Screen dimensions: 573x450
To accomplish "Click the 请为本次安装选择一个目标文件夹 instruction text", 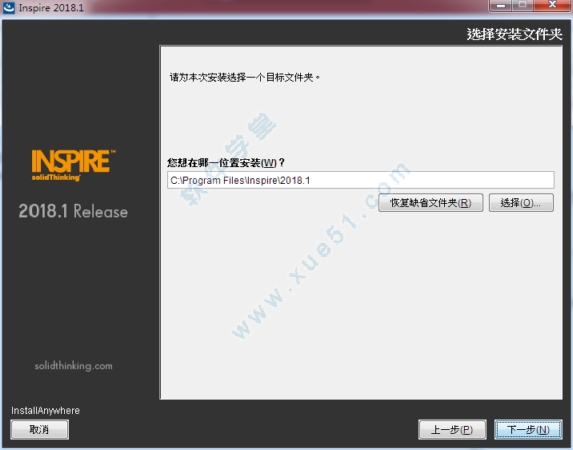I will tap(244, 77).
